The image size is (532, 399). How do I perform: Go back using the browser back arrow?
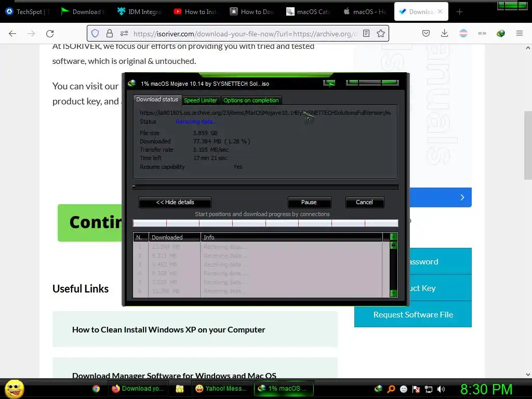(12, 34)
